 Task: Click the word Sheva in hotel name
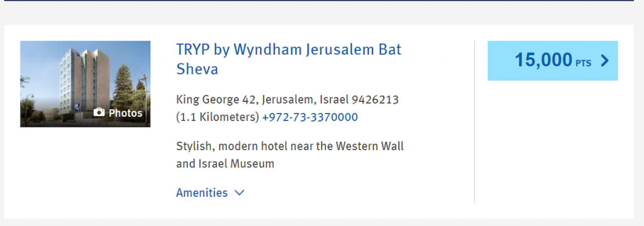[197, 69]
